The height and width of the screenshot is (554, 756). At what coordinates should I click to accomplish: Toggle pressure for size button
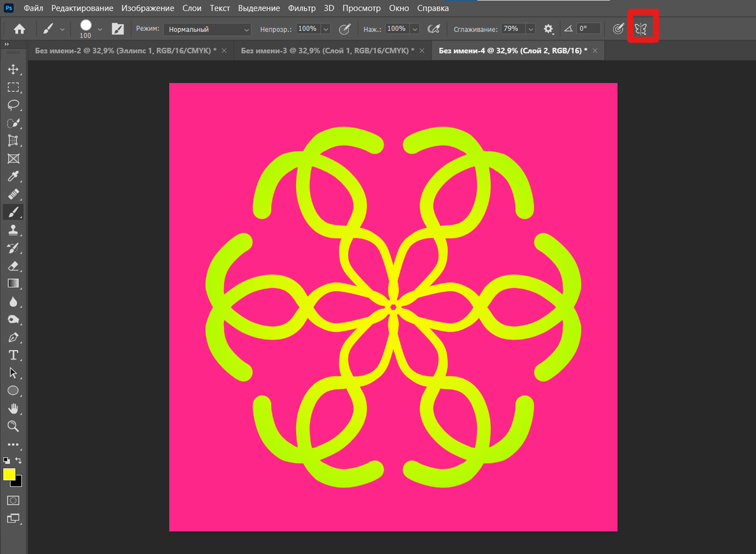[619, 29]
